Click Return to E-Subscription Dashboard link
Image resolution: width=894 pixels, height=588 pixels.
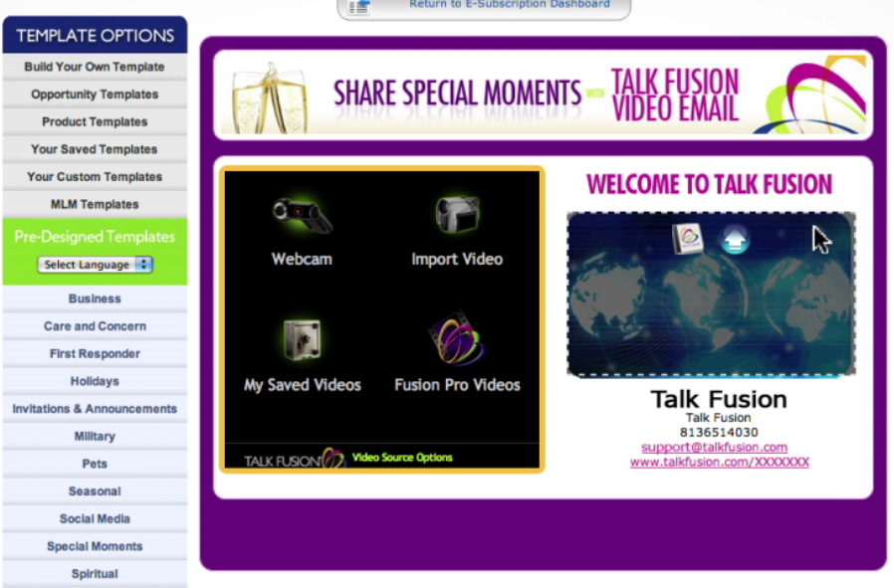510,4
